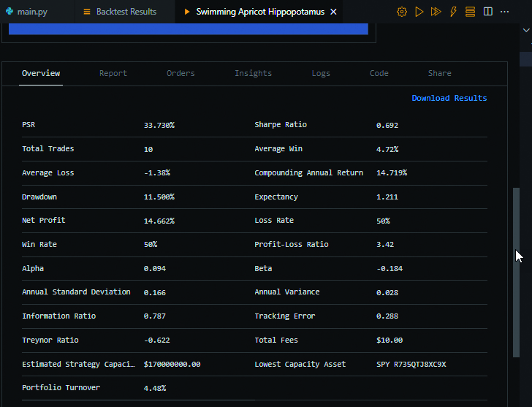Close the Swimming Apricot Hippopotamus tab
Viewport: 532px width, 407px height.
[333, 12]
